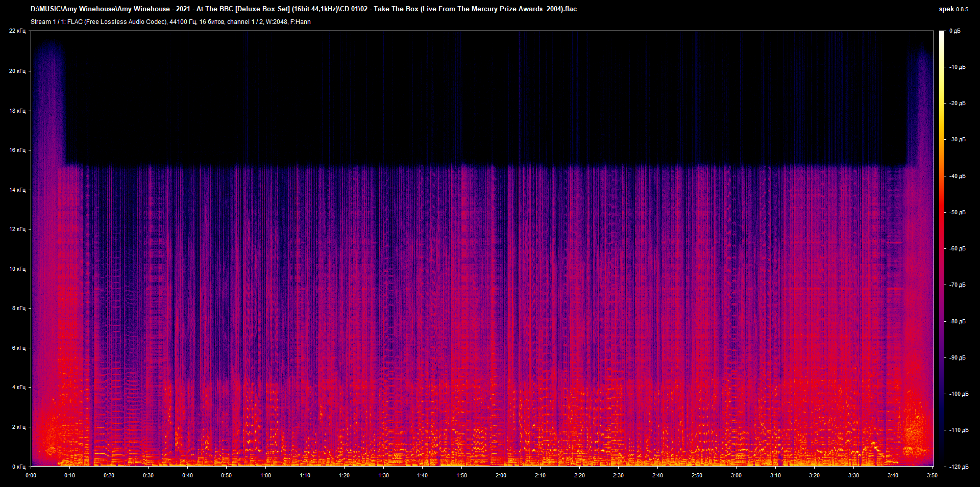Click the 2:00 time axis marker

(x=501, y=476)
